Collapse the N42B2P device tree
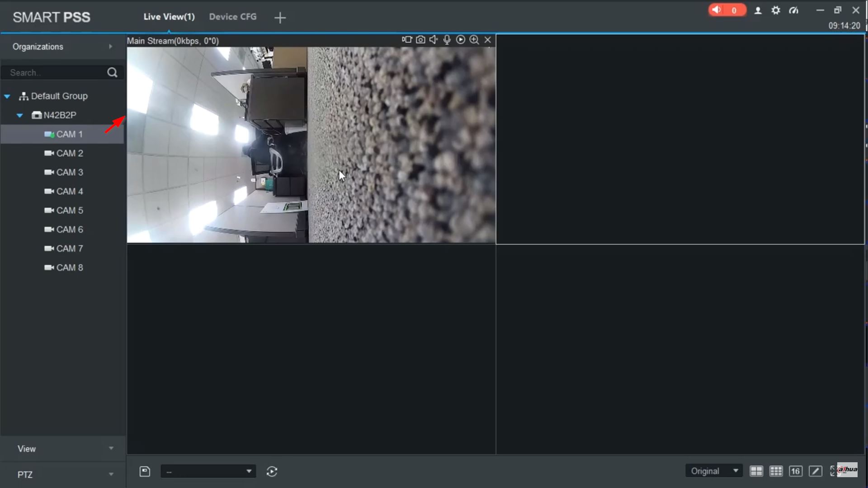This screenshot has height=488, width=868. coord(19,115)
